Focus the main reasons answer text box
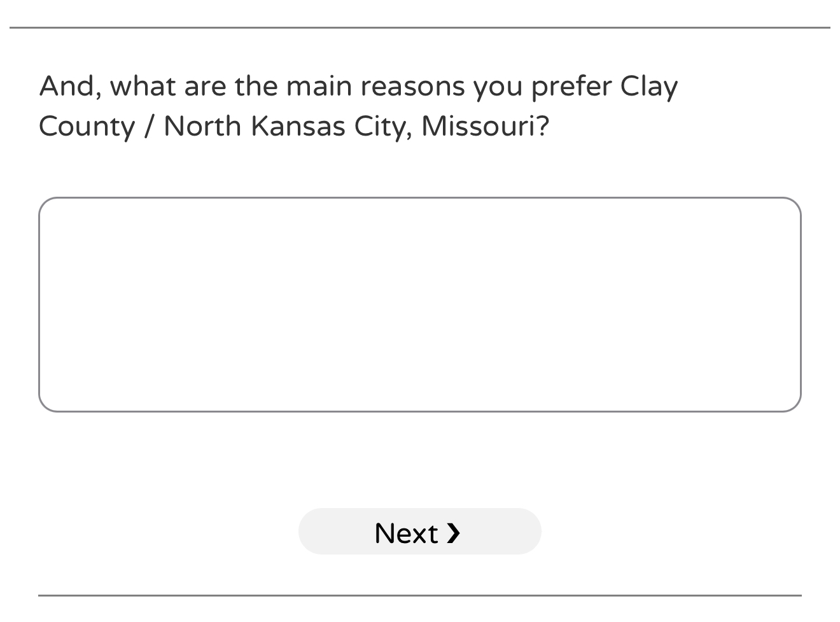840x622 pixels. 419,304
